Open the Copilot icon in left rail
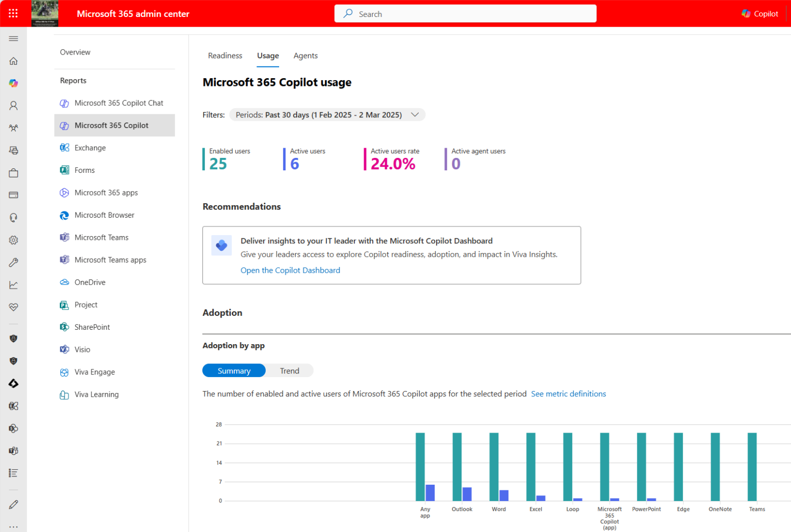Image resolution: width=791 pixels, height=532 pixels. 13,83
